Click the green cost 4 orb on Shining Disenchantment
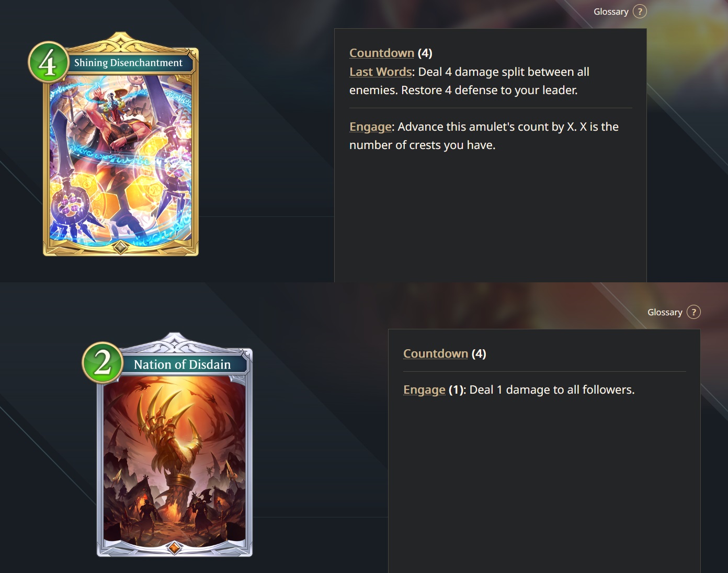This screenshot has height=573, width=728. pyautogui.click(x=48, y=62)
